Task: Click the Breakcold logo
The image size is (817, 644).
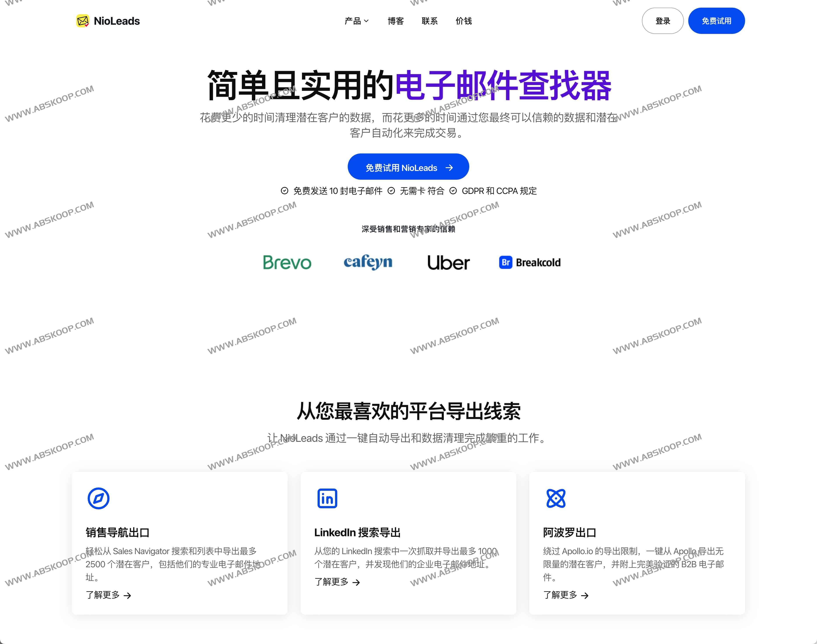Action: 530,262
